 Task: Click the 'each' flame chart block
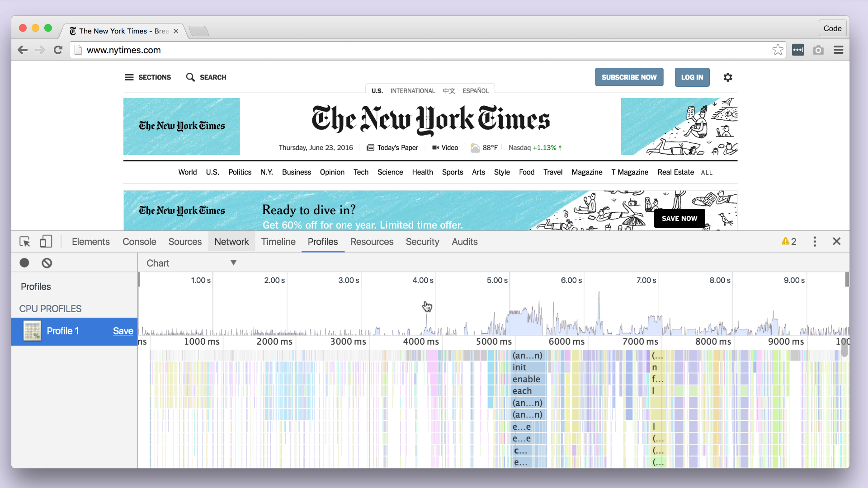coord(529,391)
